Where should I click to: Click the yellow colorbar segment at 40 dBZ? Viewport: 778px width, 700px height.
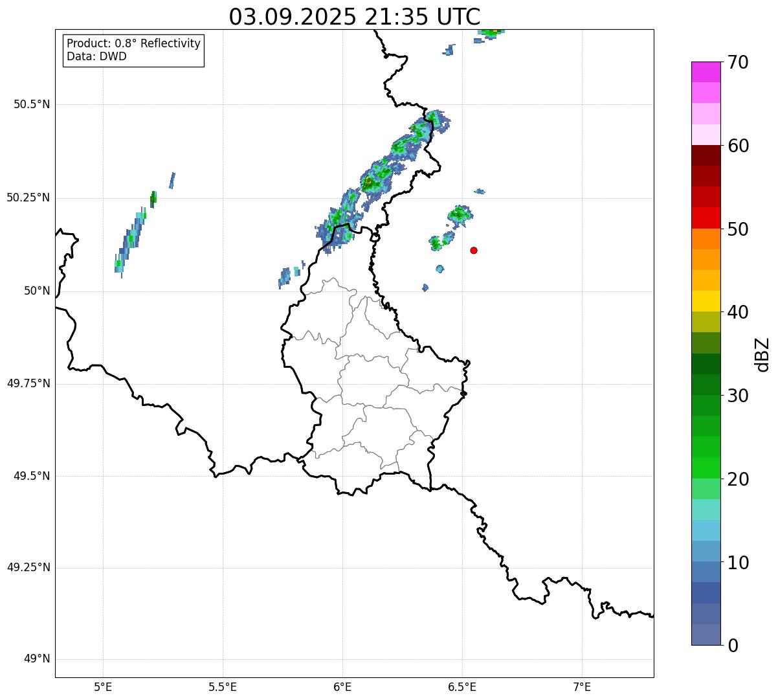click(706, 301)
